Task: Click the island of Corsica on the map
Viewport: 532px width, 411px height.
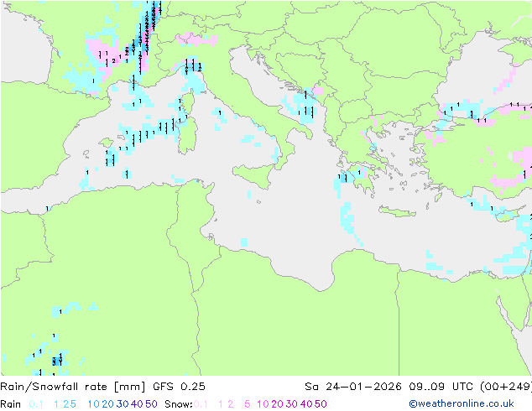Action: coord(189,105)
